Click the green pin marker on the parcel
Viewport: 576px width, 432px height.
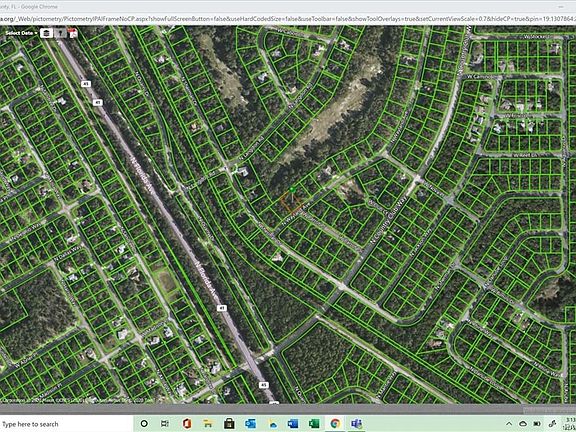tap(292, 190)
